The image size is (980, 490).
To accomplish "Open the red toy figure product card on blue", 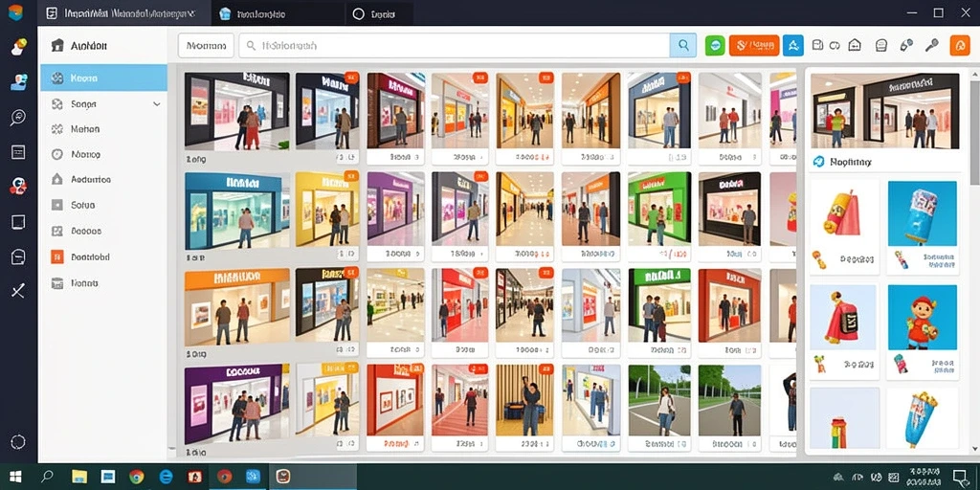I will [922, 332].
